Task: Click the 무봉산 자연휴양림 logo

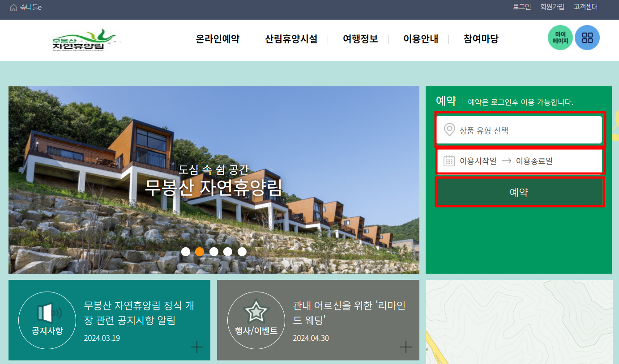Action: [x=85, y=40]
